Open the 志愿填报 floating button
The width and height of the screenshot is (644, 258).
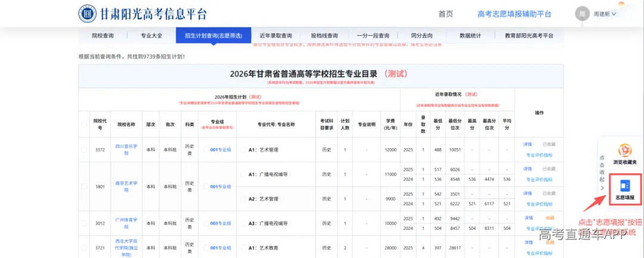(x=625, y=190)
